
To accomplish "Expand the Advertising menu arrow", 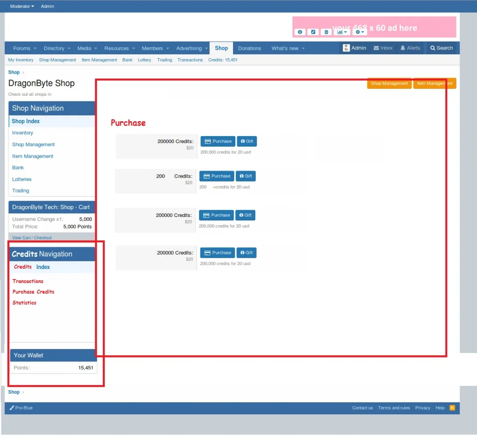I will coord(206,49).
